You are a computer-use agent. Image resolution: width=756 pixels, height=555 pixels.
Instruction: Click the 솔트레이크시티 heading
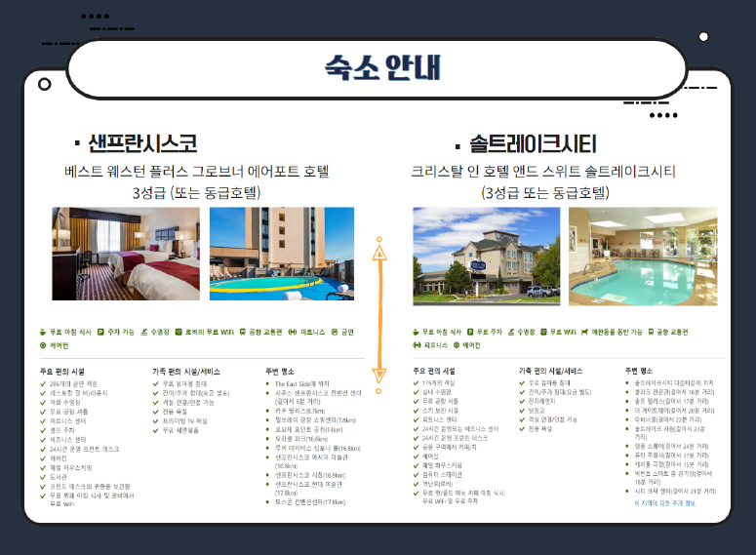tap(533, 143)
